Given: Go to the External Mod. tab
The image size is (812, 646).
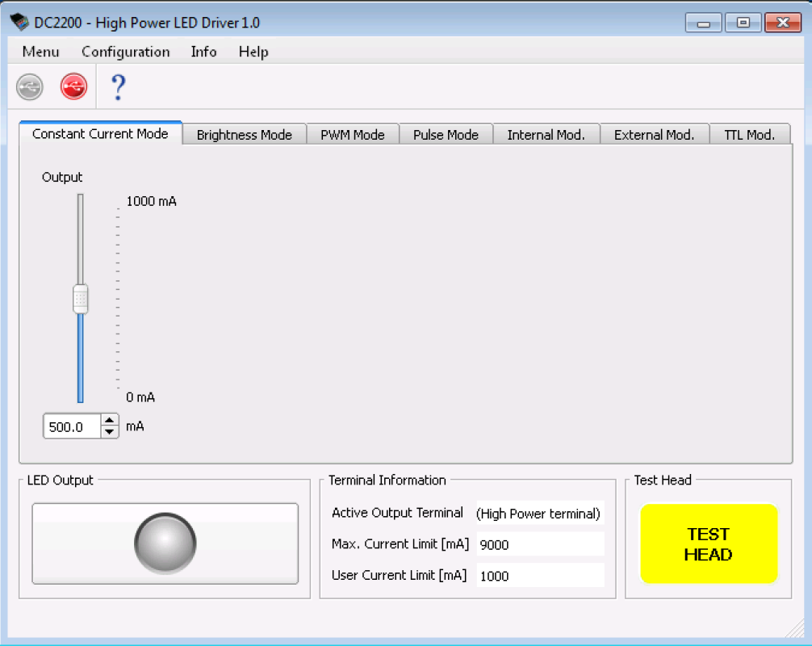Looking at the screenshot, I should coord(654,135).
